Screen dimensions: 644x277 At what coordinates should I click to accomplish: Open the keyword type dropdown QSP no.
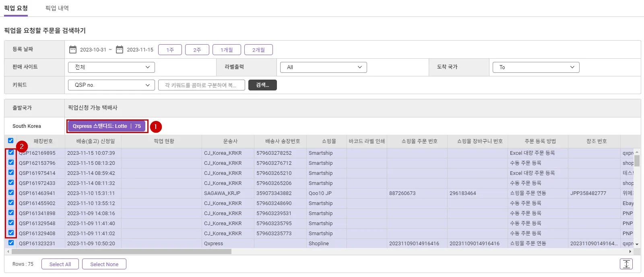111,85
